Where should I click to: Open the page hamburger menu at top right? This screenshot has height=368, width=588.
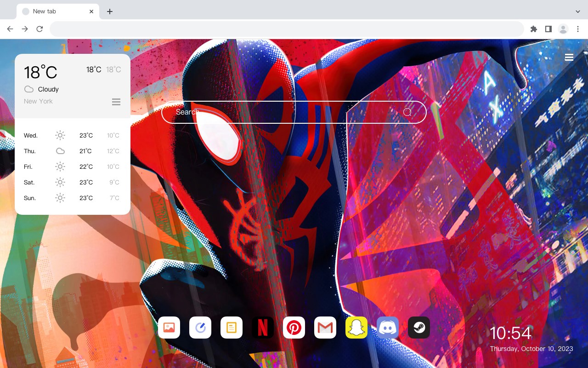click(569, 57)
